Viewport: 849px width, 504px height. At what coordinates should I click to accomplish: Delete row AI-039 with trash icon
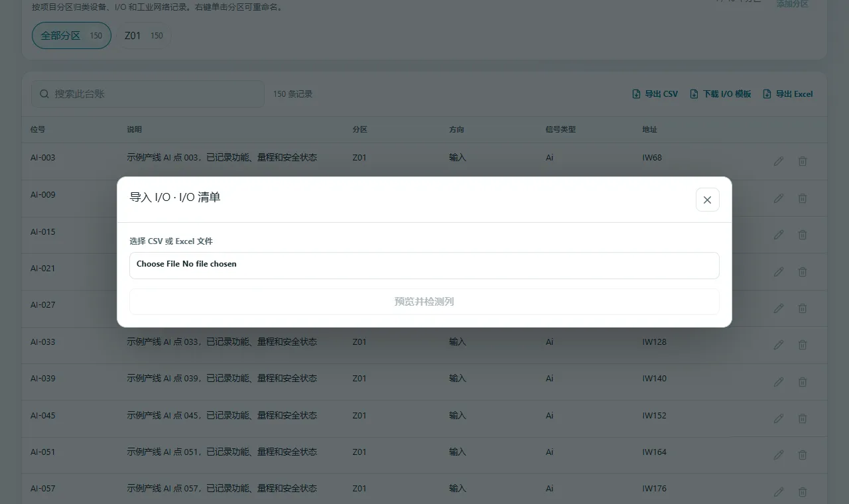pos(803,382)
